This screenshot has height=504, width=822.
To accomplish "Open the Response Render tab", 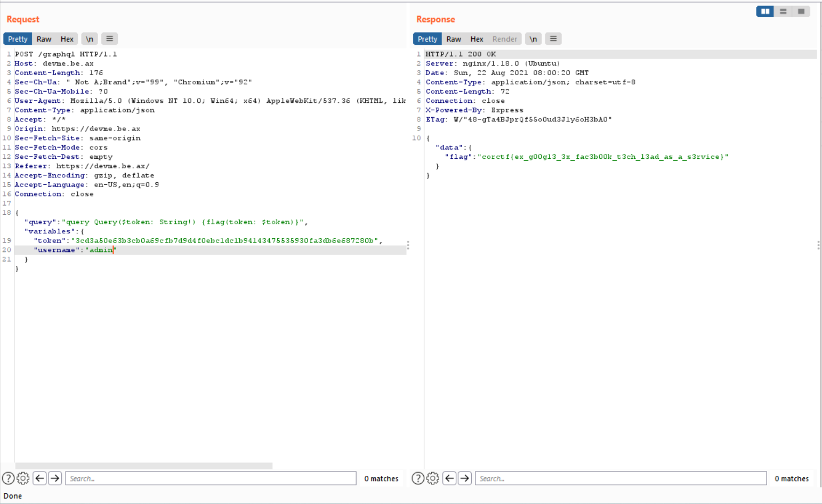I will click(505, 39).
